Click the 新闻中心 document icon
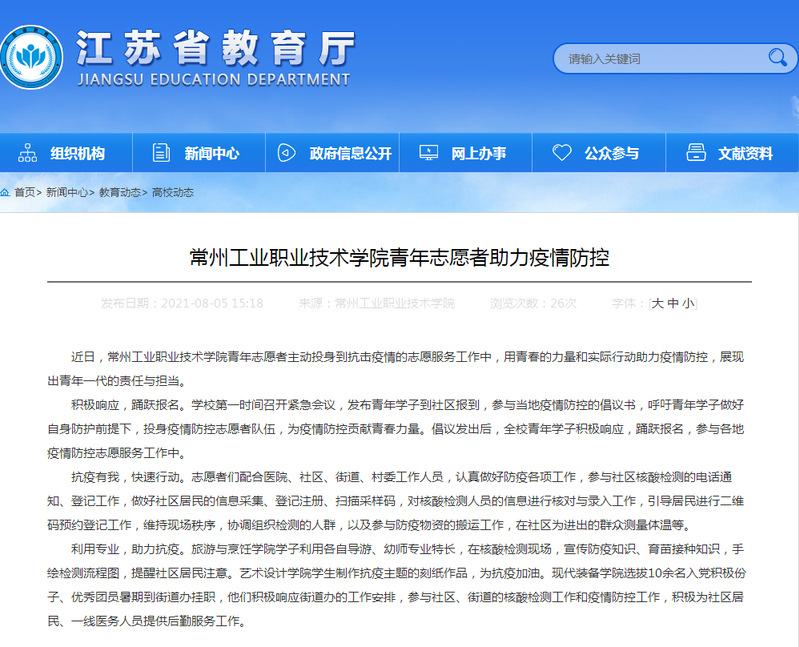The height and width of the screenshot is (647, 799). (x=160, y=153)
